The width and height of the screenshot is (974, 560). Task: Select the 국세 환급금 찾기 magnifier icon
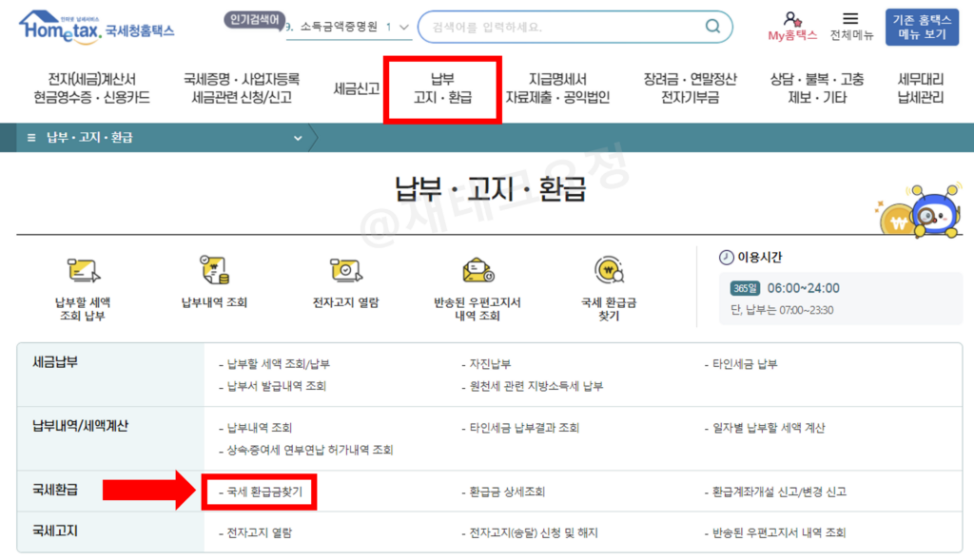point(609,268)
